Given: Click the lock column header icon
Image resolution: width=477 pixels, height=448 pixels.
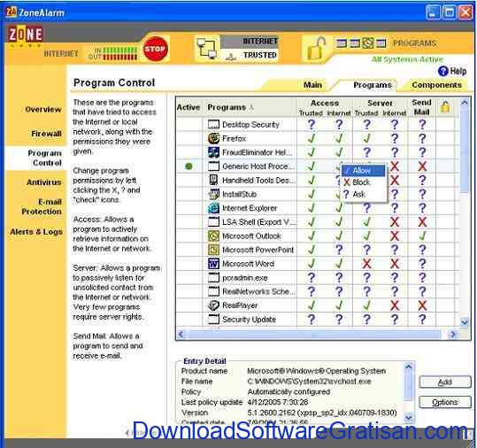Looking at the screenshot, I should coord(445,107).
